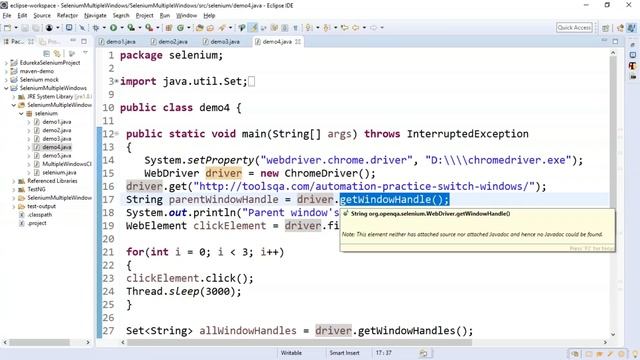Image resolution: width=640 pixels, height=360 pixels.
Task: Select demo5.java in Package Explorer
Action: point(57,156)
